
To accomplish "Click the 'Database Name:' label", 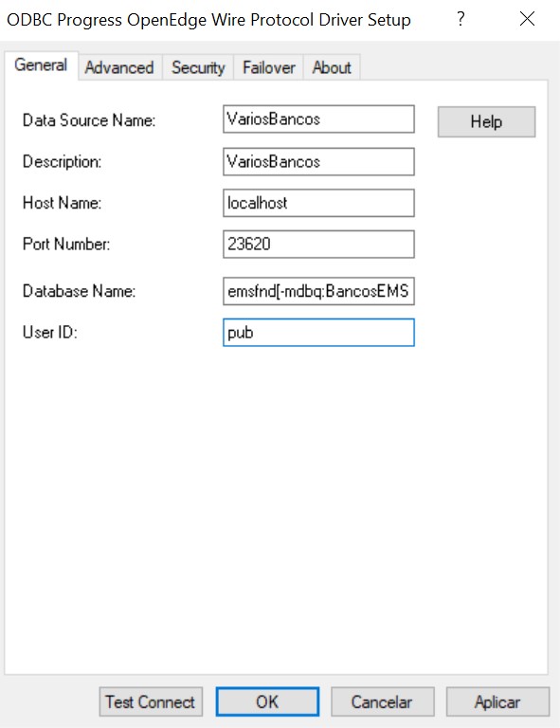I will point(79,291).
